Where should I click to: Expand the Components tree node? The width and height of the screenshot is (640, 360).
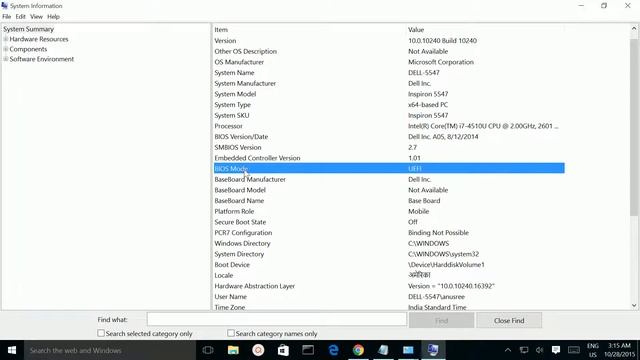(x=6, y=49)
